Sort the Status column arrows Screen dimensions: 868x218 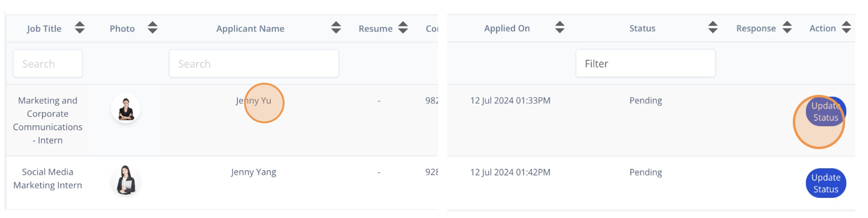coord(713,28)
